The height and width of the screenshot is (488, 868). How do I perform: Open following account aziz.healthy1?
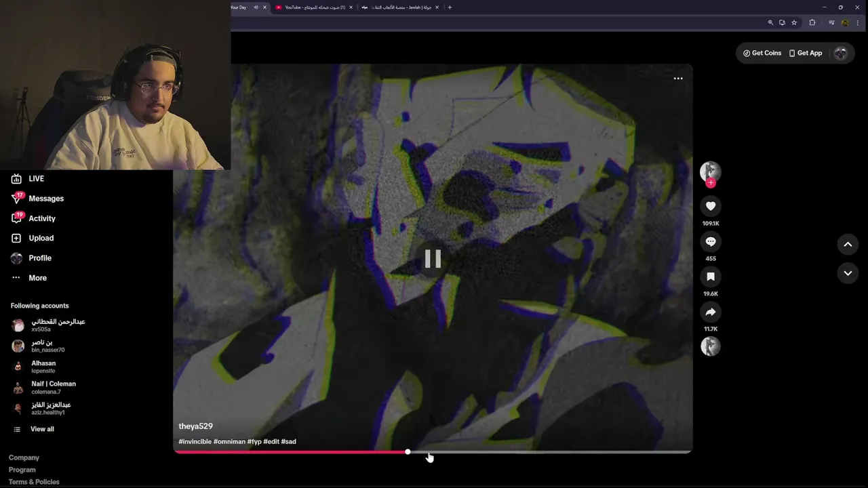42,409
